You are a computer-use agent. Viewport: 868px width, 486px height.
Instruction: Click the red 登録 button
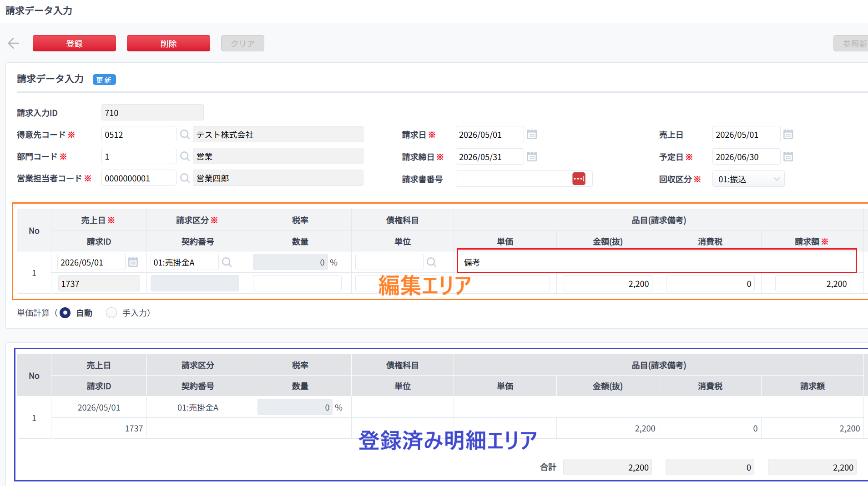74,43
